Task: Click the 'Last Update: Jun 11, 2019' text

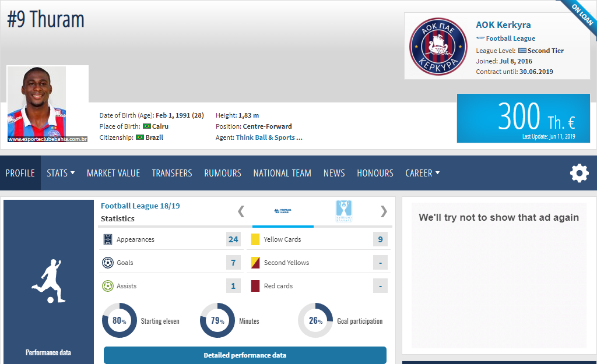Action: [549, 136]
